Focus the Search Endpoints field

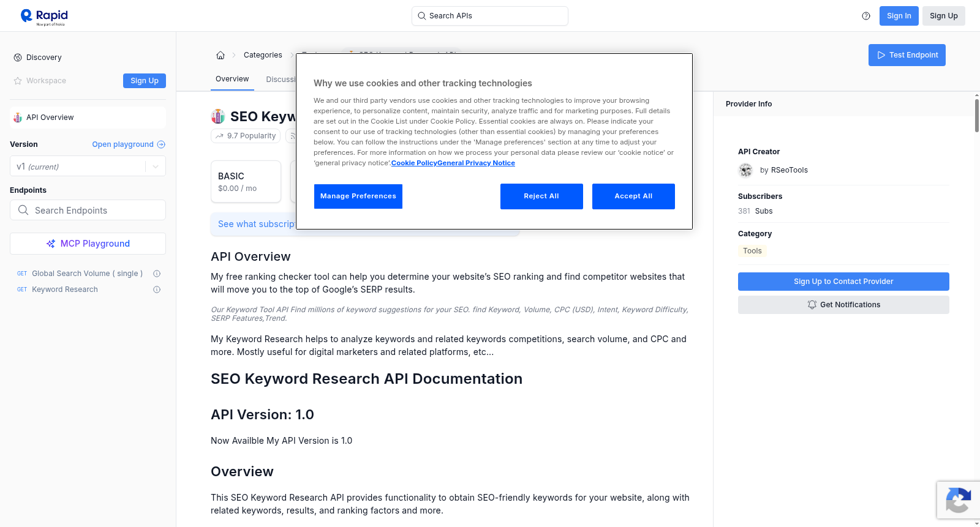coord(88,210)
